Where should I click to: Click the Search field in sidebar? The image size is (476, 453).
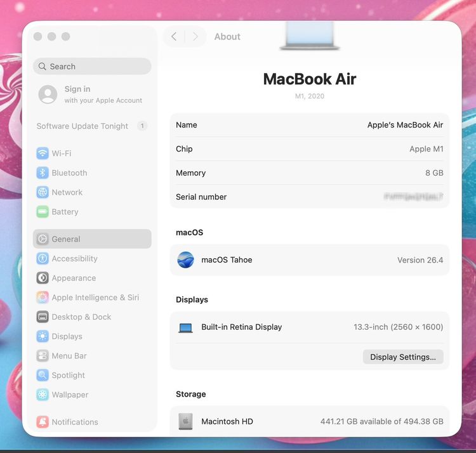(92, 66)
